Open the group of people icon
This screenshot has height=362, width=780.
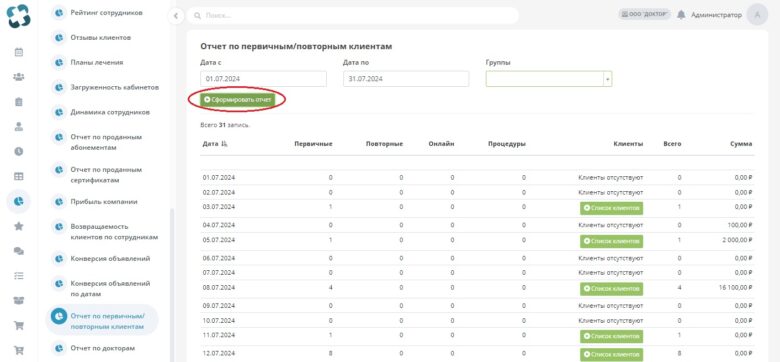pyautogui.click(x=18, y=77)
